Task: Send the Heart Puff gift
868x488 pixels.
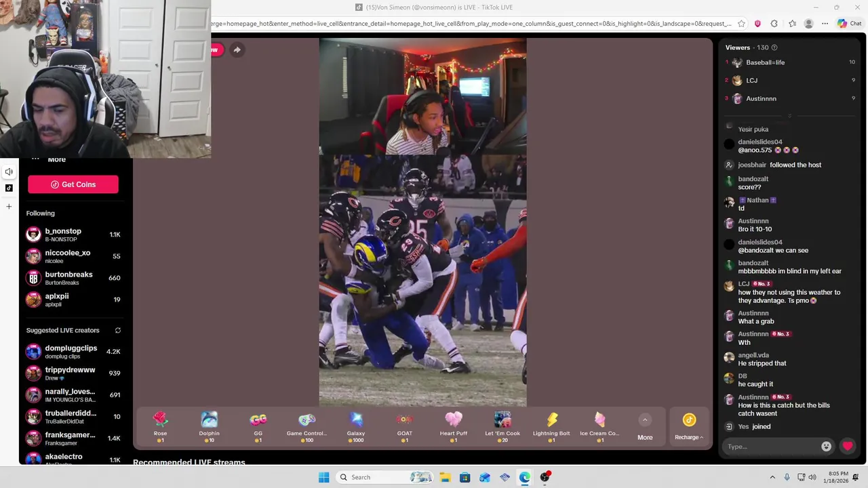Action: point(453,427)
